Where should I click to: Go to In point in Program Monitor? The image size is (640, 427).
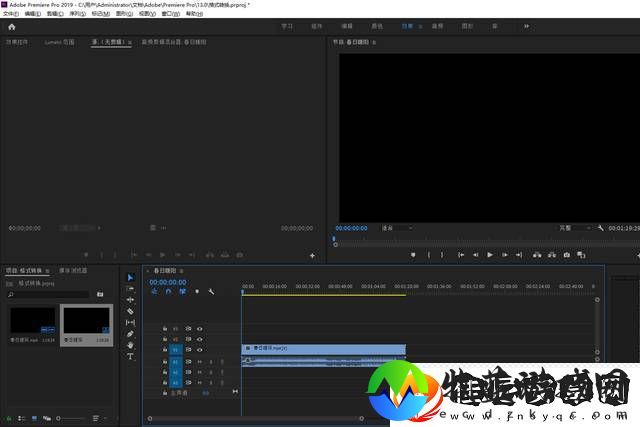tap(461, 255)
